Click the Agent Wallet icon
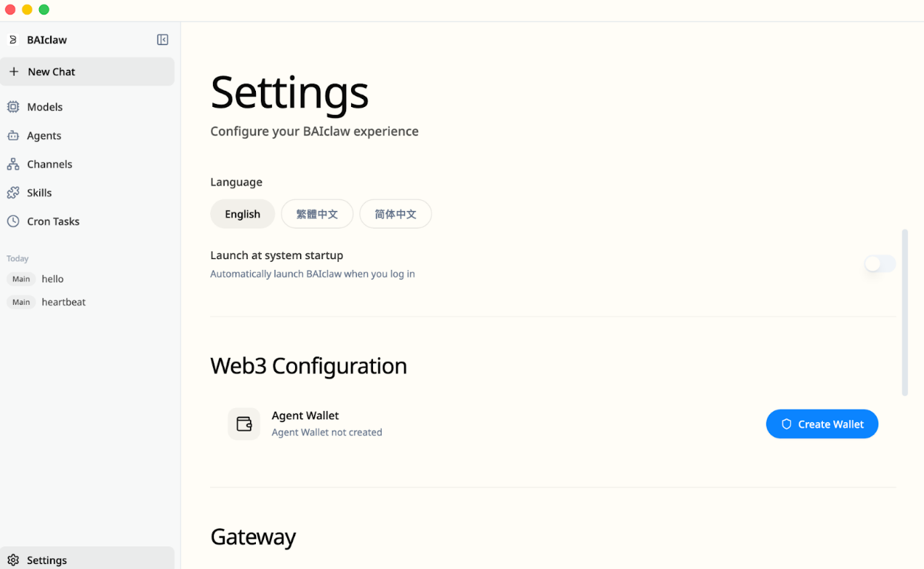Image resolution: width=924 pixels, height=569 pixels. 244,423
